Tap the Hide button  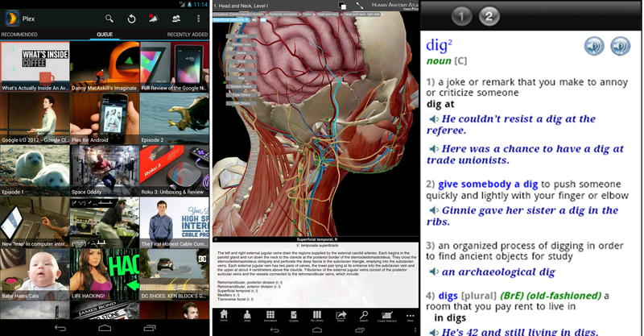click(x=242, y=78)
